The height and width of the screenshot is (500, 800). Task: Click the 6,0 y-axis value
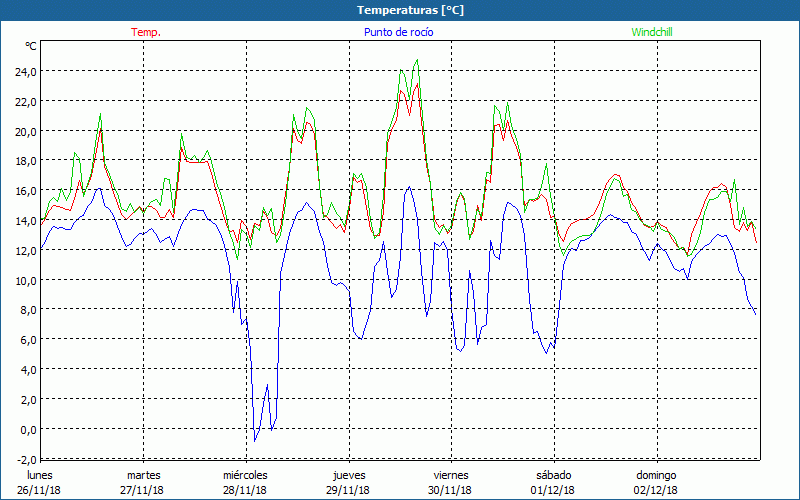pyautogui.click(x=29, y=340)
